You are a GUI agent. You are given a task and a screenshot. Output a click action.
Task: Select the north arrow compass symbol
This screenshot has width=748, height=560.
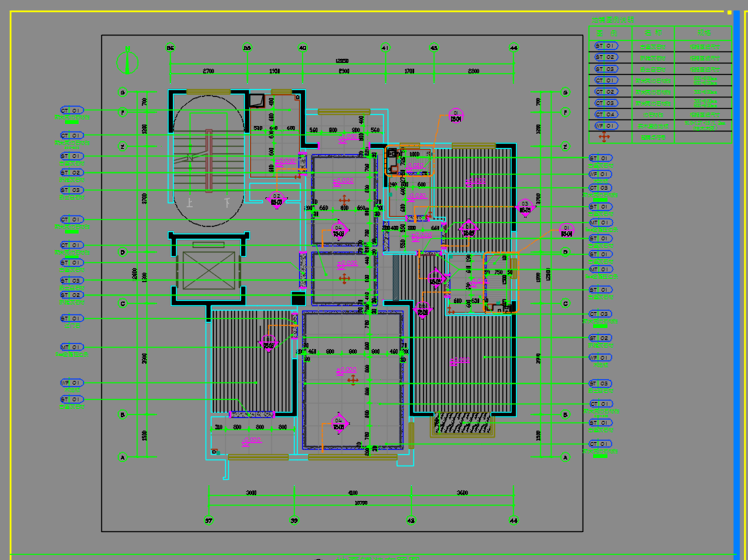128,61
